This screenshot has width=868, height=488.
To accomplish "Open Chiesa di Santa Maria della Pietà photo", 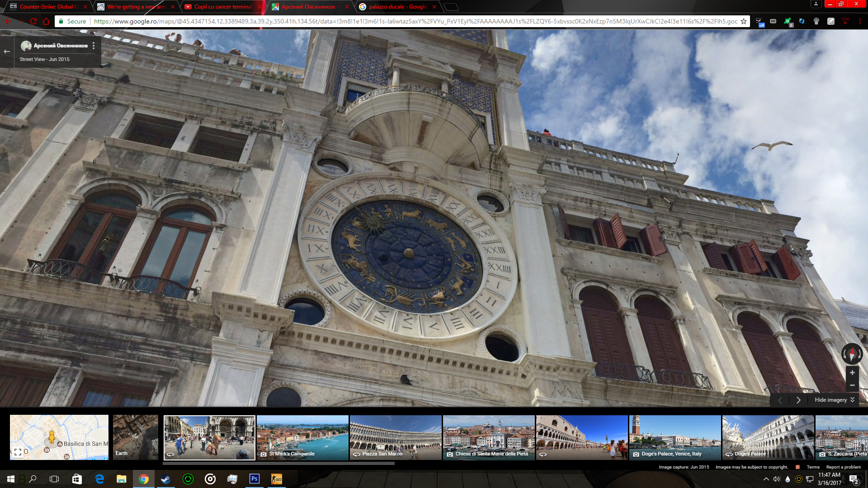I will 489,437.
